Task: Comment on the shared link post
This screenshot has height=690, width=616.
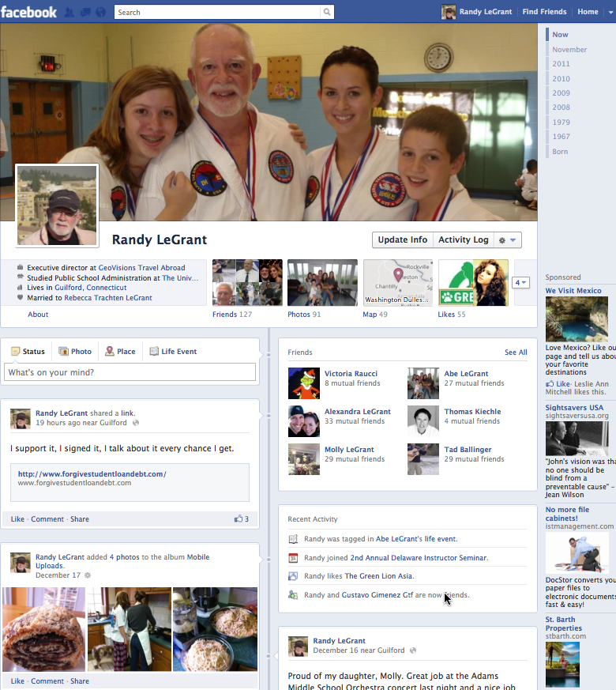Action: 47,518
